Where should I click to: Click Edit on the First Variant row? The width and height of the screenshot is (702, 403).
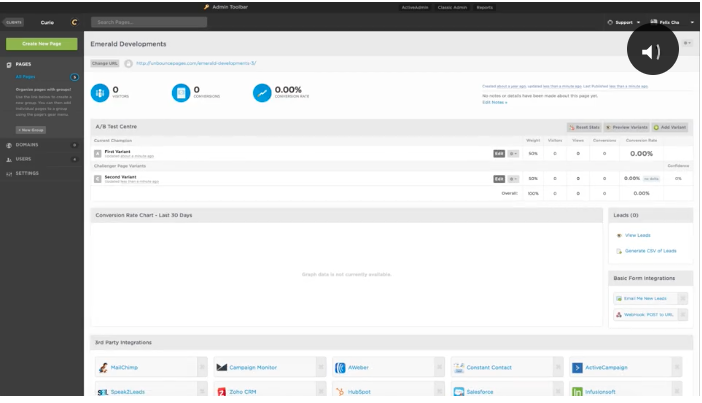499,154
